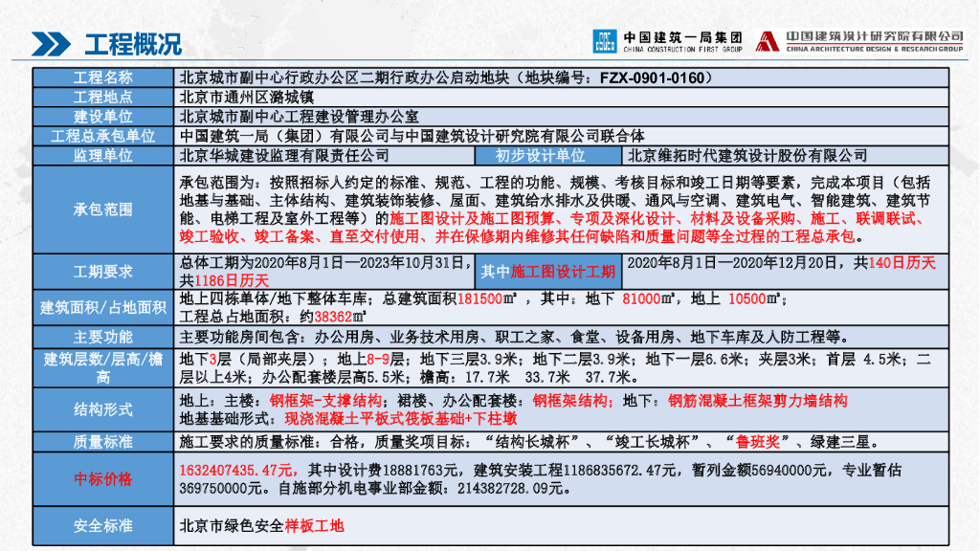Click the red 样板工地 text
This screenshot has height=551, width=980.
click(314, 526)
